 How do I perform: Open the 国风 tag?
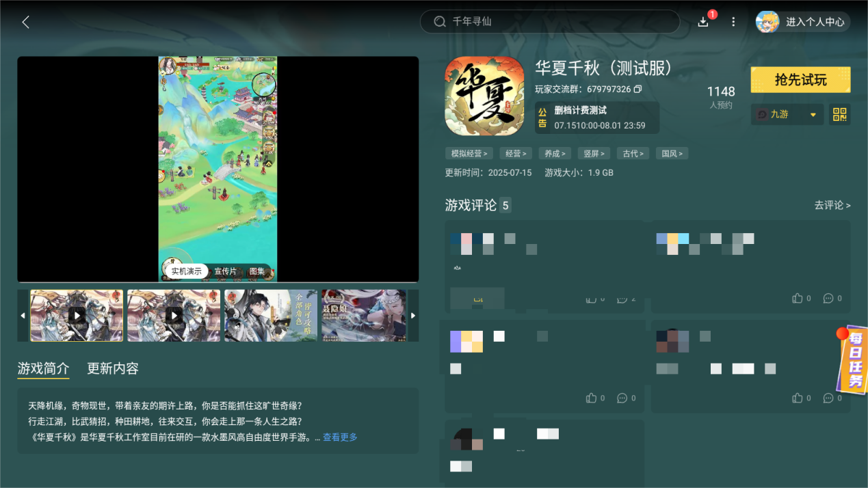(672, 154)
